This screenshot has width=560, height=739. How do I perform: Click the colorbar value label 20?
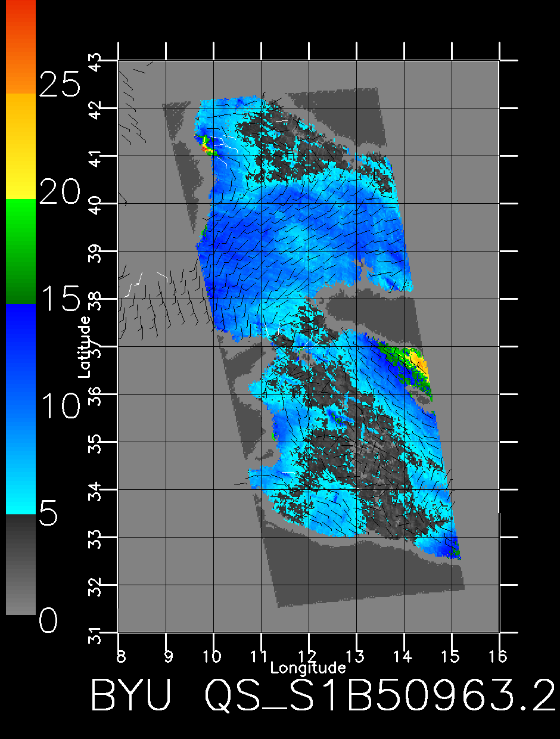click(59, 192)
